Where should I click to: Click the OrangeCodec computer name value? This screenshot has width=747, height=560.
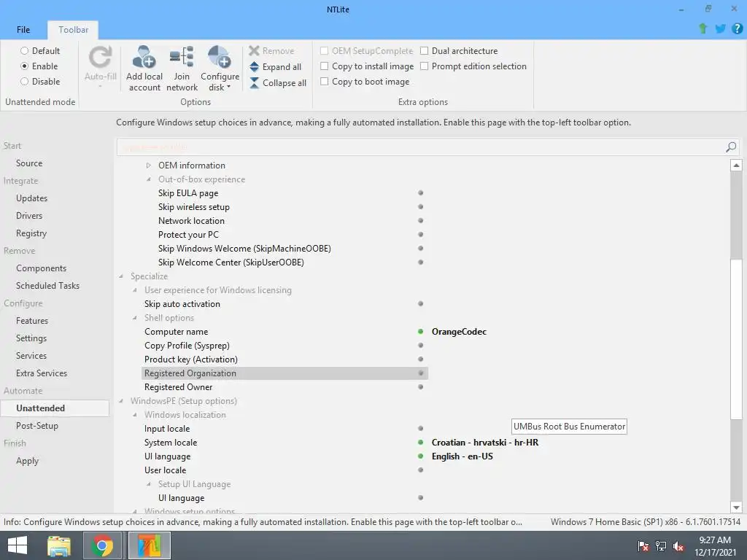[x=459, y=332]
